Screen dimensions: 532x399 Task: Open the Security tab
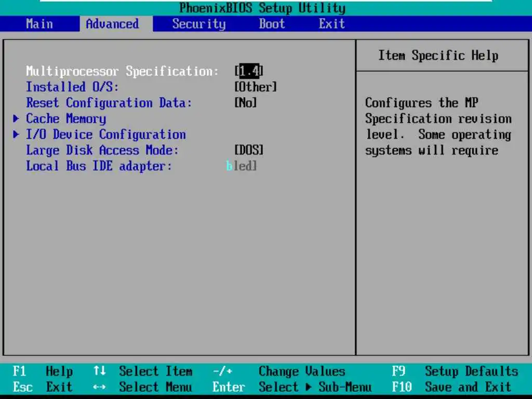199,24
